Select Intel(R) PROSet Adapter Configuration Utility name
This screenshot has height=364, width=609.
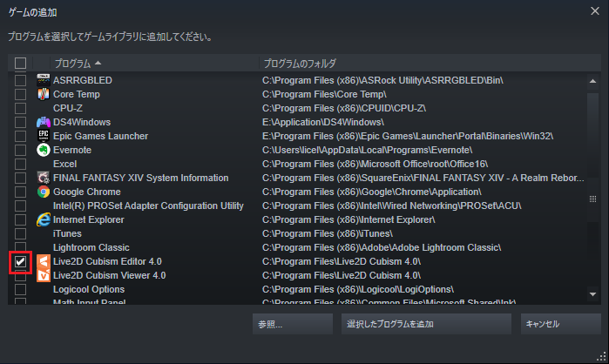coord(148,206)
